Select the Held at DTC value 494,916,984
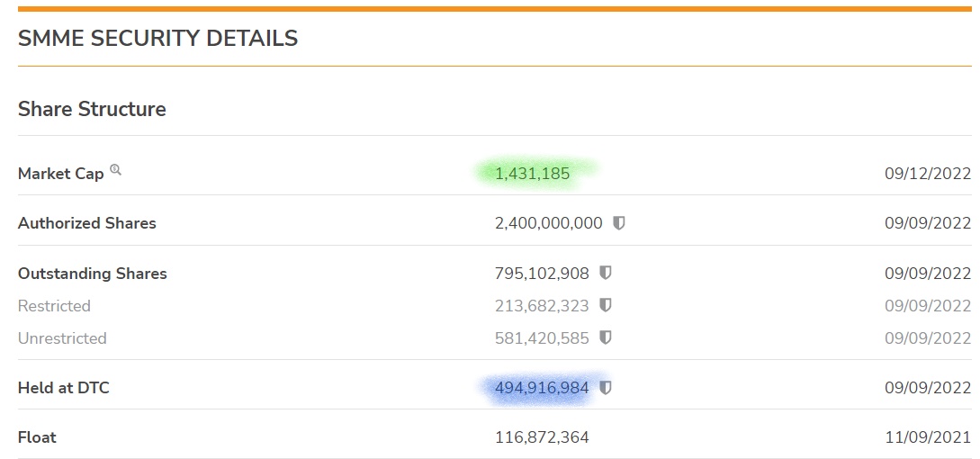Screen dimensions: 980x459 point(542,388)
